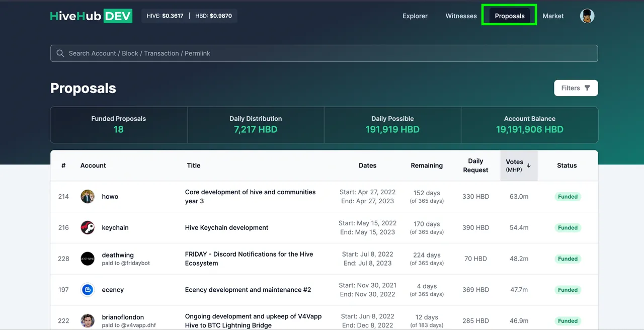644x330 pixels.
Task: Click Funded status badge in ecency row
Action: pyautogui.click(x=568, y=290)
